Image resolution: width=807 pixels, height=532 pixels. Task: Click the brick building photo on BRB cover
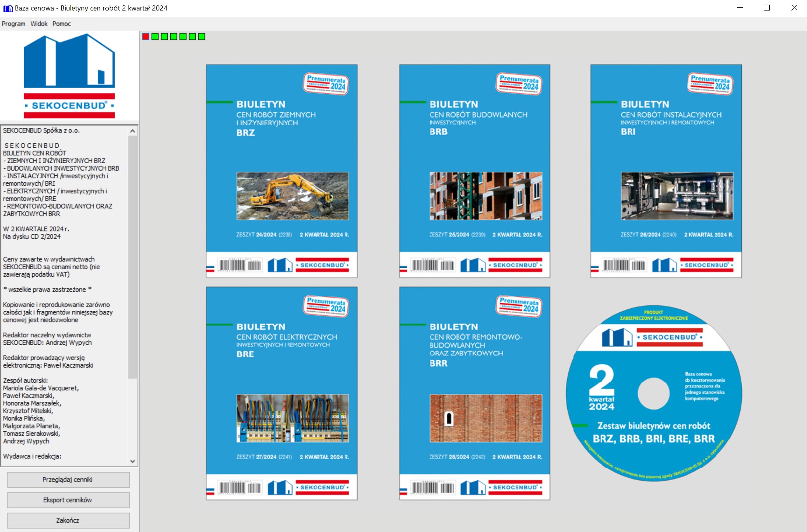point(486,196)
